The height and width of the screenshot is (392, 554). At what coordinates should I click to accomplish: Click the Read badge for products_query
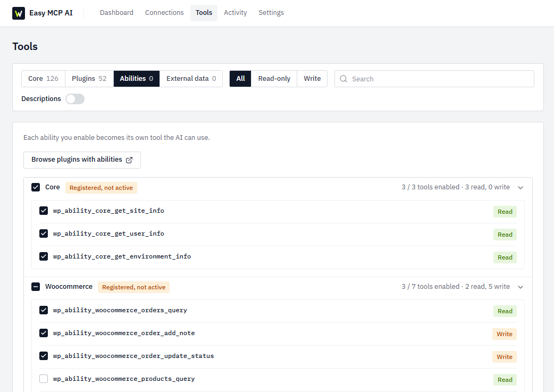tap(505, 380)
